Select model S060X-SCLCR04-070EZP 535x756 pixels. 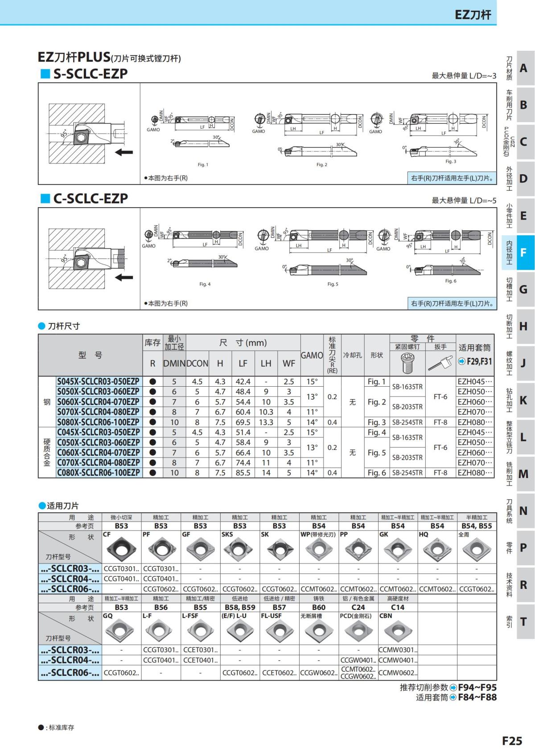99,402
